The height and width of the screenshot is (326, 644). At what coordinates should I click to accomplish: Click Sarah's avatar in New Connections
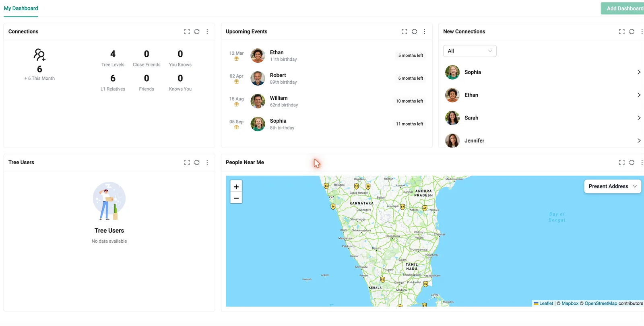tap(452, 118)
